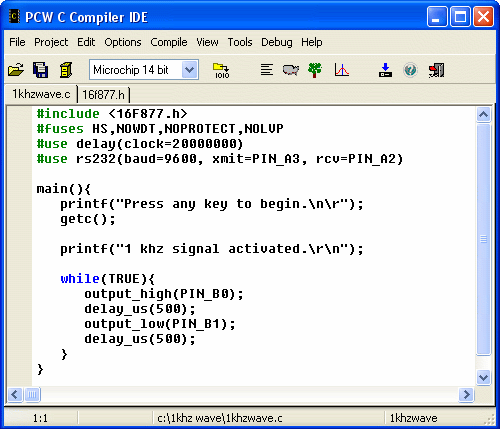
Task: Click the green tree call tree icon
Action: pyautogui.click(x=314, y=70)
